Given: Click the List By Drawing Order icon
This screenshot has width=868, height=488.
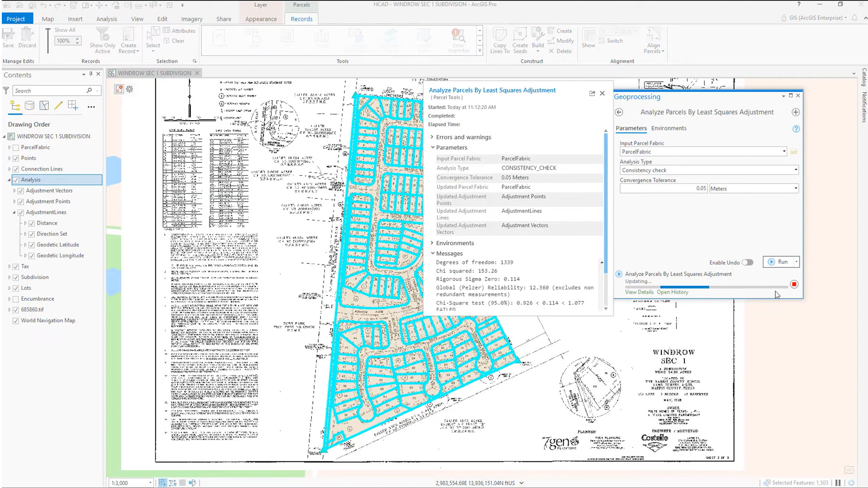Looking at the screenshot, I should [x=15, y=106].
